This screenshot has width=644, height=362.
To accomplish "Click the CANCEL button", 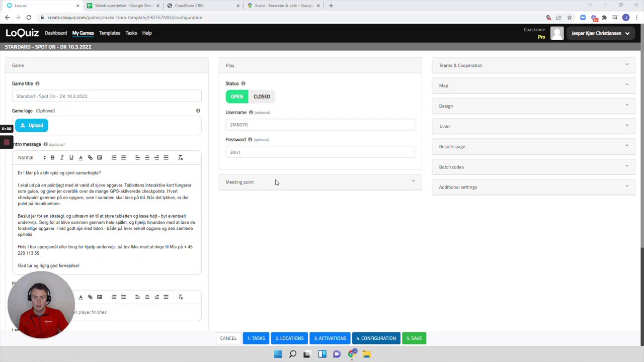I will pos(228,338).
